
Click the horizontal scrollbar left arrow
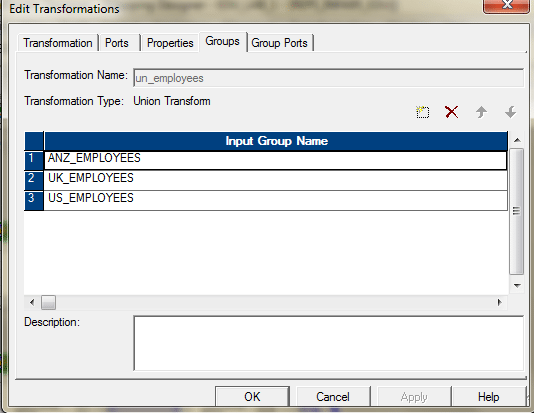32,302
